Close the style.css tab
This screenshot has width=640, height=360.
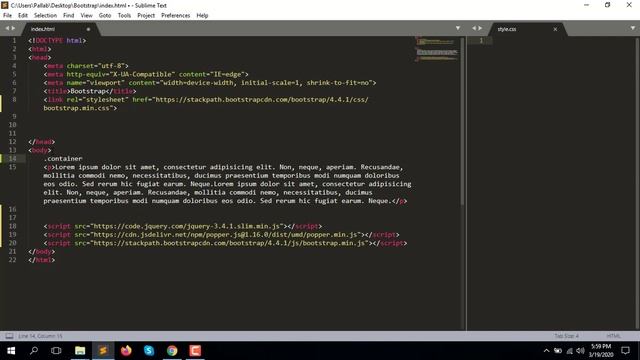pyautogui.click(x=555, y=29)
